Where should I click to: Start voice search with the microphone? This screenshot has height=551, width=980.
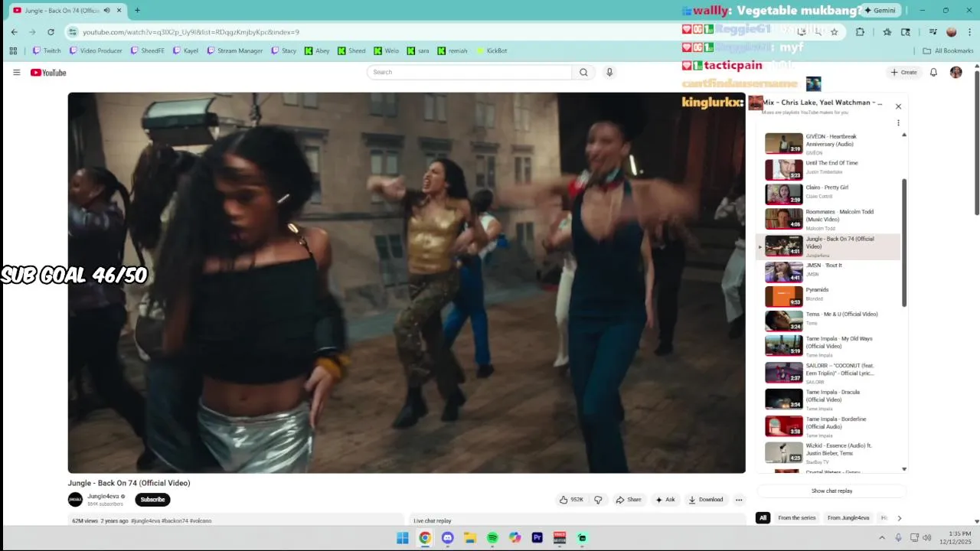click(609, 72)
